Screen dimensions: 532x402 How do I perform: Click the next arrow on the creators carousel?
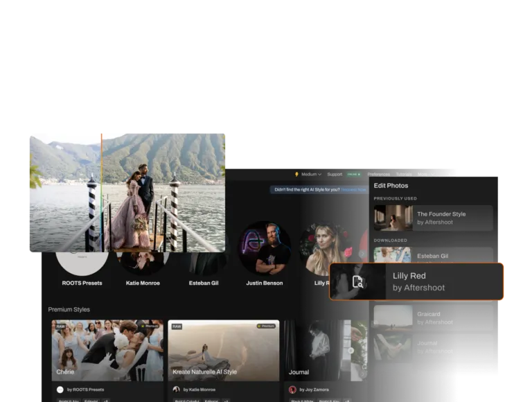(362, 254)
